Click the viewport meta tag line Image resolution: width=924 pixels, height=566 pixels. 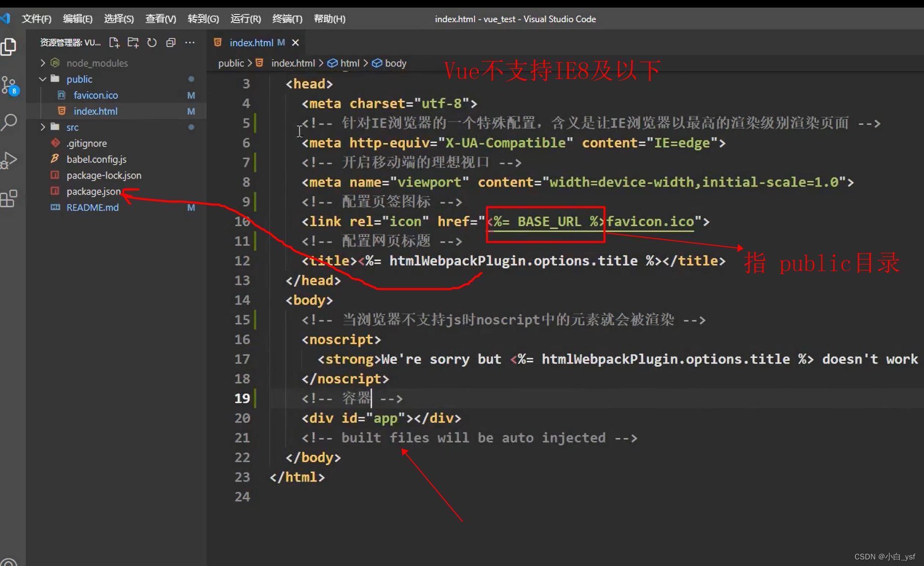[577, 182]
